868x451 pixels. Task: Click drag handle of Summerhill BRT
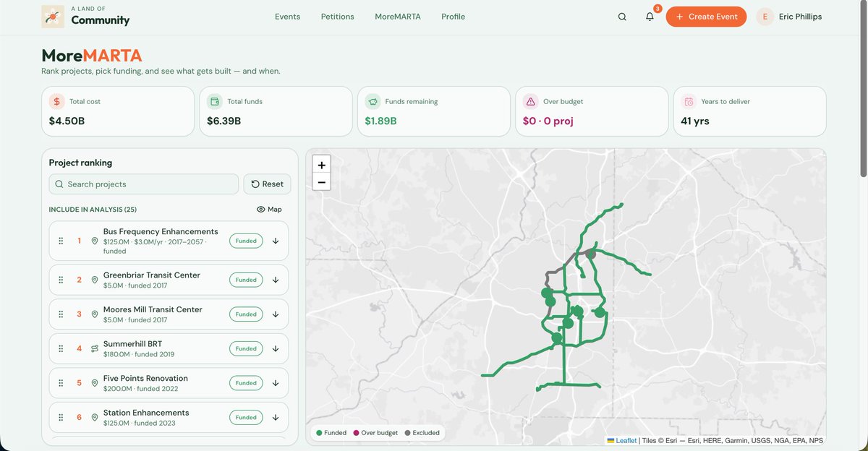click(61, 348)
